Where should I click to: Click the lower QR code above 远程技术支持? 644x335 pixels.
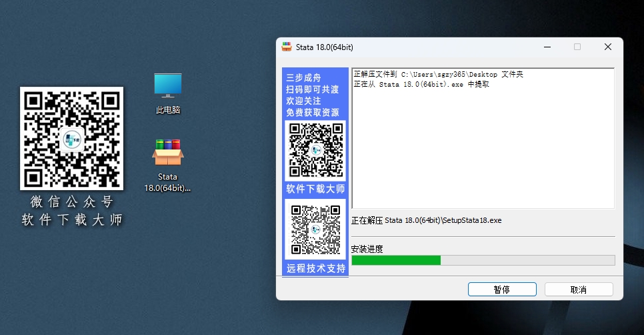pos(315,230)
